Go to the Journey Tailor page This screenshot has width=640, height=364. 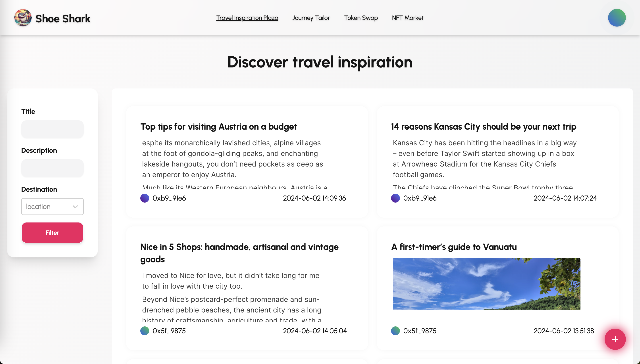(311, 18)
